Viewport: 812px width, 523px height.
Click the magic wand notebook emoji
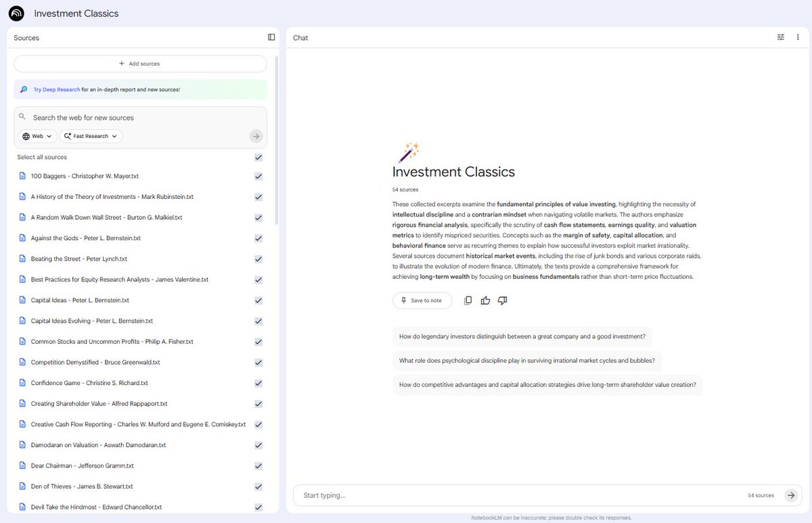tap(409, 152)
